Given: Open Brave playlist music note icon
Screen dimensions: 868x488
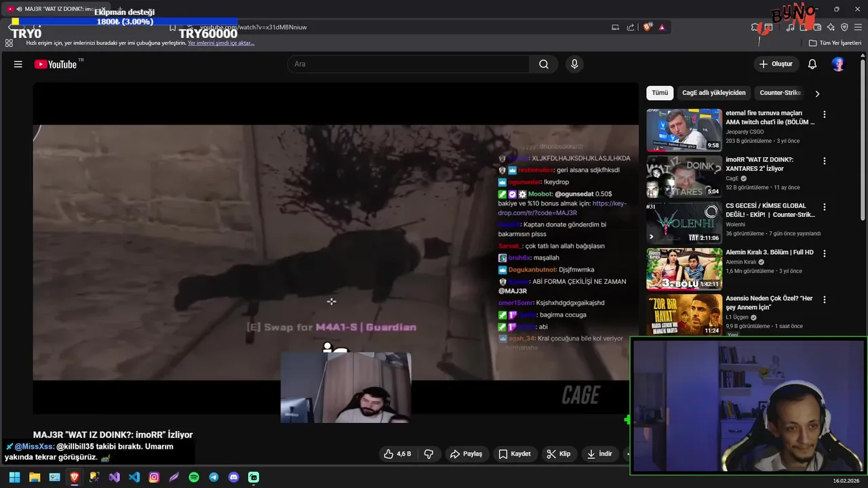Looking at the screenshot, I should pos(790,27).
